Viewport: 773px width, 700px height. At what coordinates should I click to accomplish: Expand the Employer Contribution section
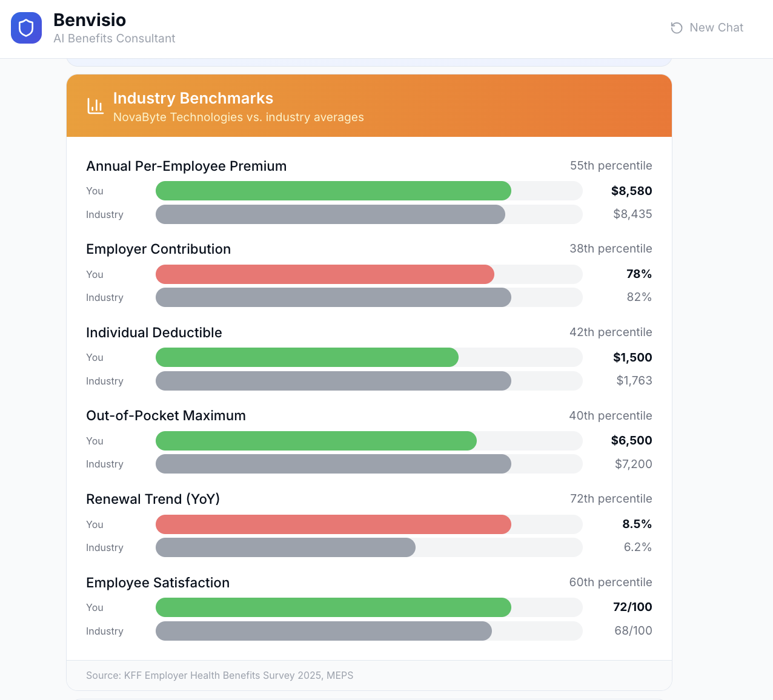158,249
